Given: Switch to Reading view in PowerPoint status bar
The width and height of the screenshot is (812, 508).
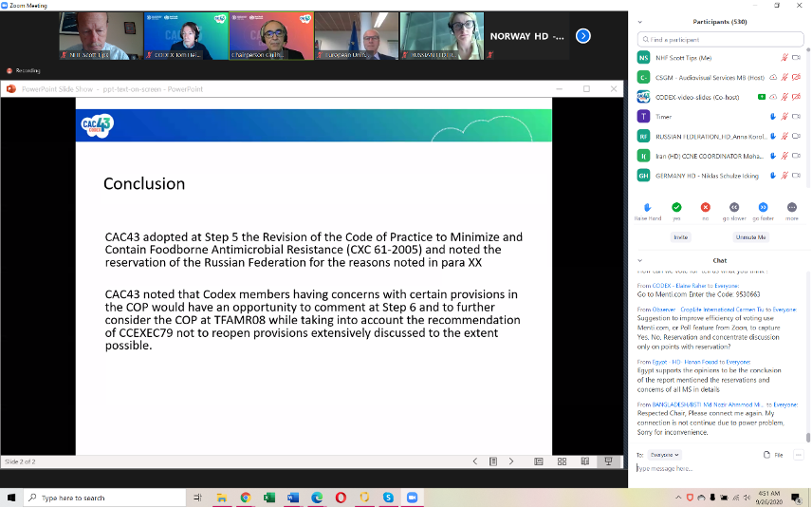Looking at the screenshot, I should coord(585,461).
